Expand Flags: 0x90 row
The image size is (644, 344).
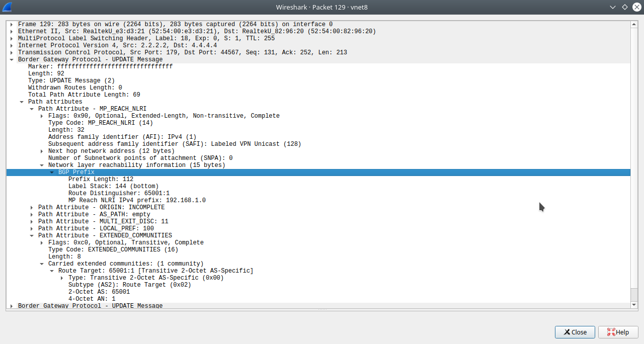point(41,116)
